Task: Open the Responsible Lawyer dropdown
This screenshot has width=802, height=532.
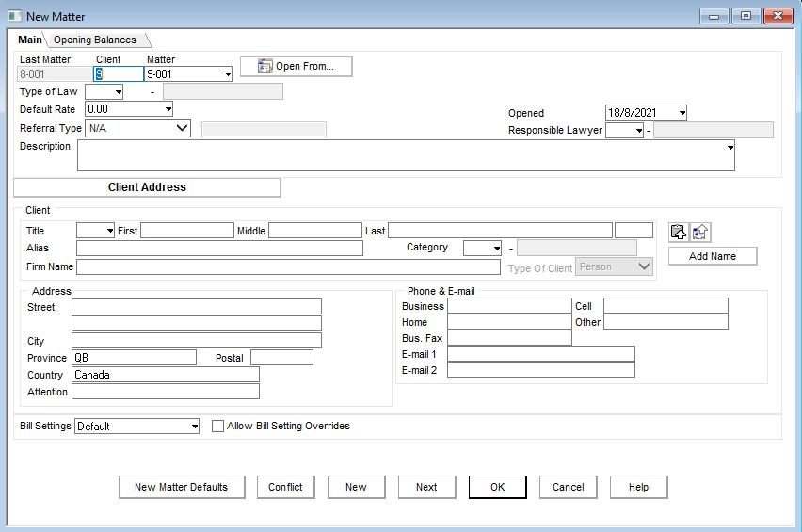Action: point(637,131)
